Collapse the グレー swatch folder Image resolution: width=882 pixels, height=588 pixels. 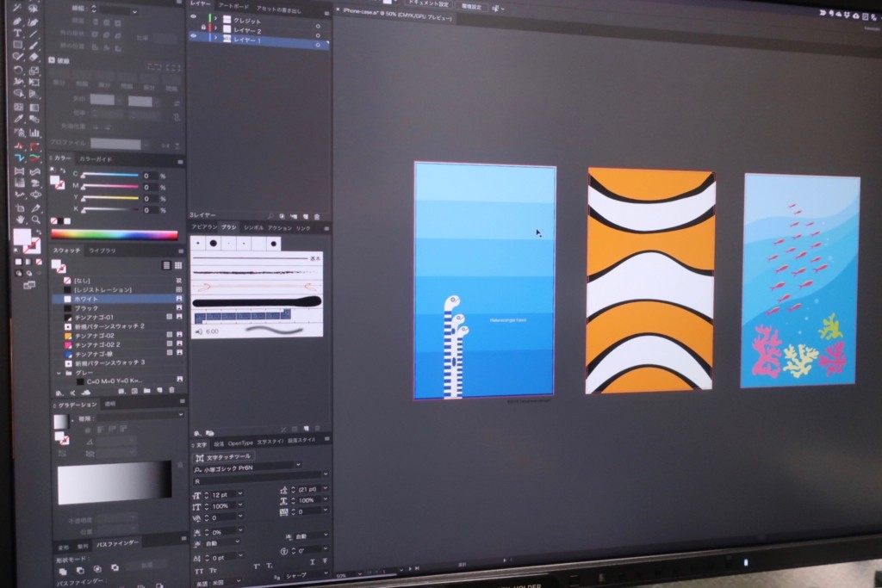59,372
